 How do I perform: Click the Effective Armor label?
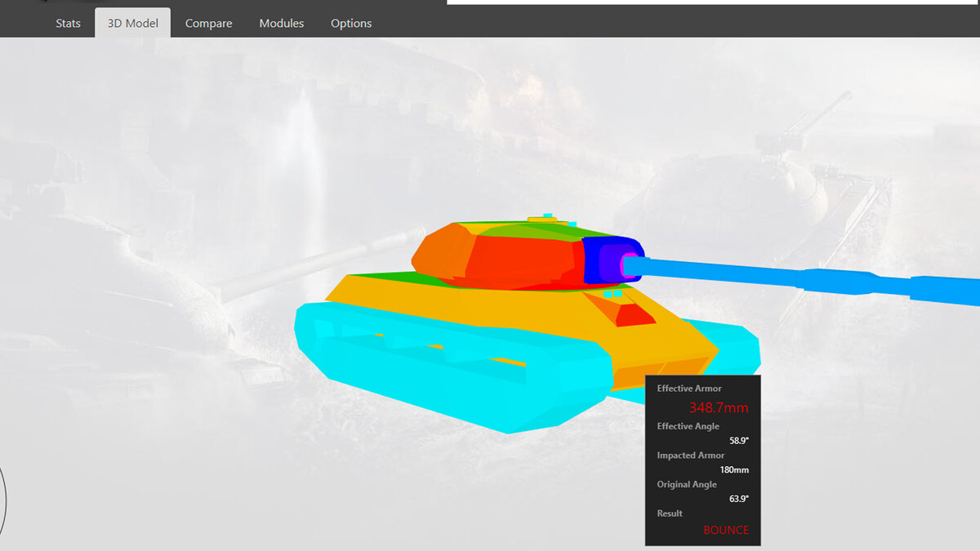click(x=689, y=389)
